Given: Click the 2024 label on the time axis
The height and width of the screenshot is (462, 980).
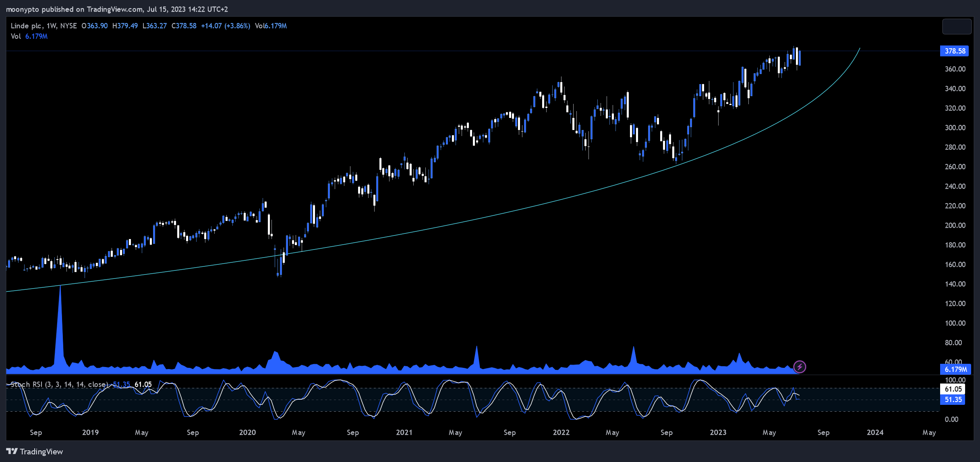Looking at the screenshot, I should coord(875,432).
